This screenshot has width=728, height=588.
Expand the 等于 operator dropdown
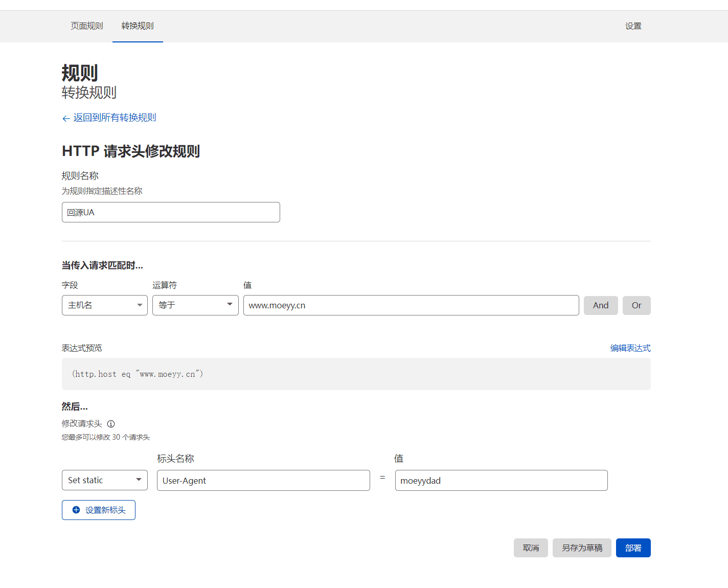[195, 305]
